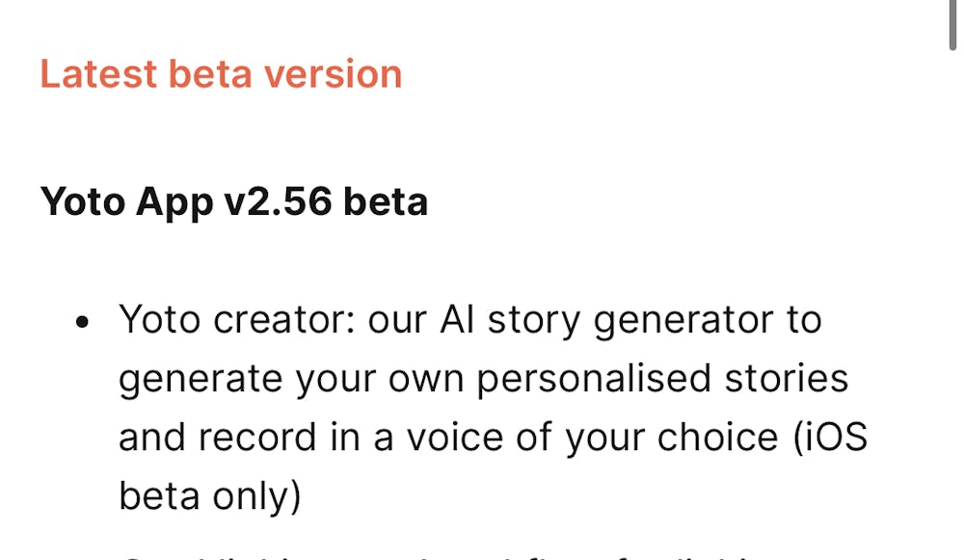
Task: Click the "Yoto App v2.56 beta" title
Action: point(233,202)
